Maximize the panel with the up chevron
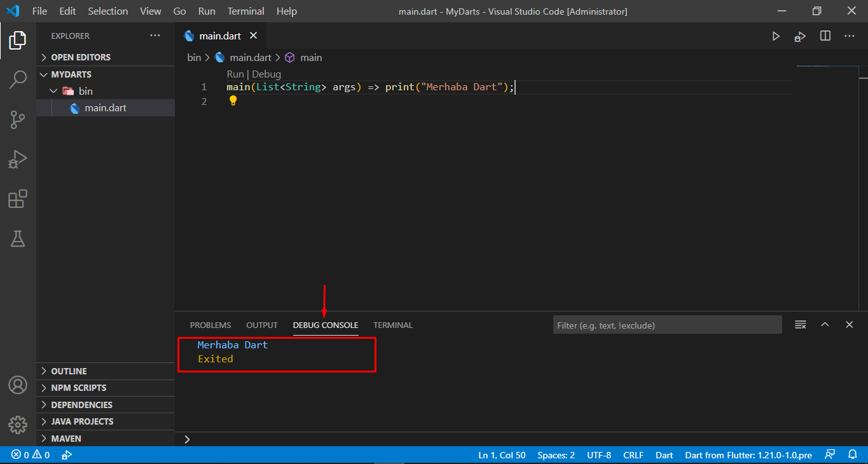This screenshot has height=464, width=868. point(825,325)
